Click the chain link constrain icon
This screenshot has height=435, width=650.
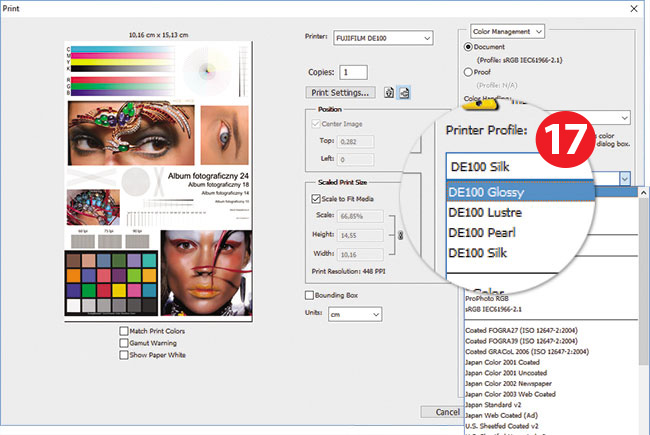(400, 236)
